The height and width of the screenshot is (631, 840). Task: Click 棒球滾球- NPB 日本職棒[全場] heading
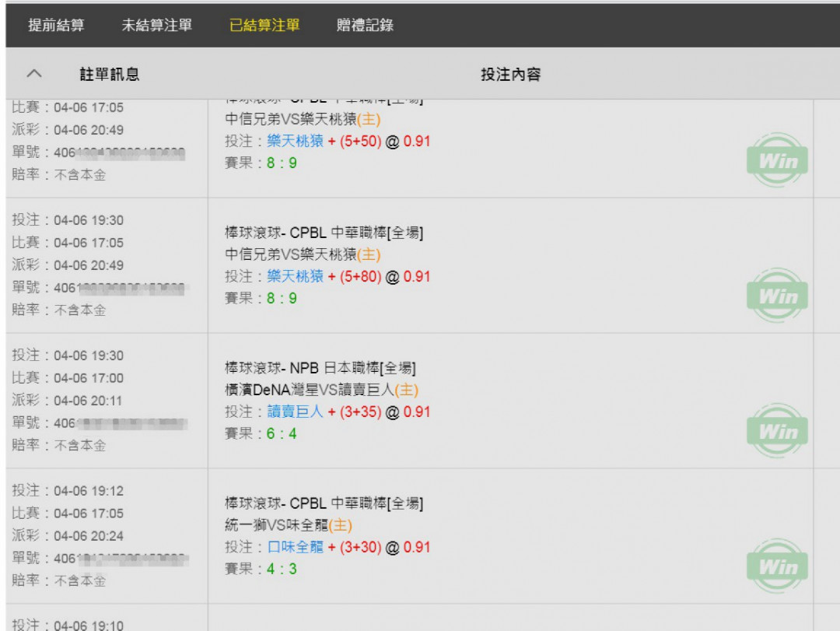tap(320, 368)
